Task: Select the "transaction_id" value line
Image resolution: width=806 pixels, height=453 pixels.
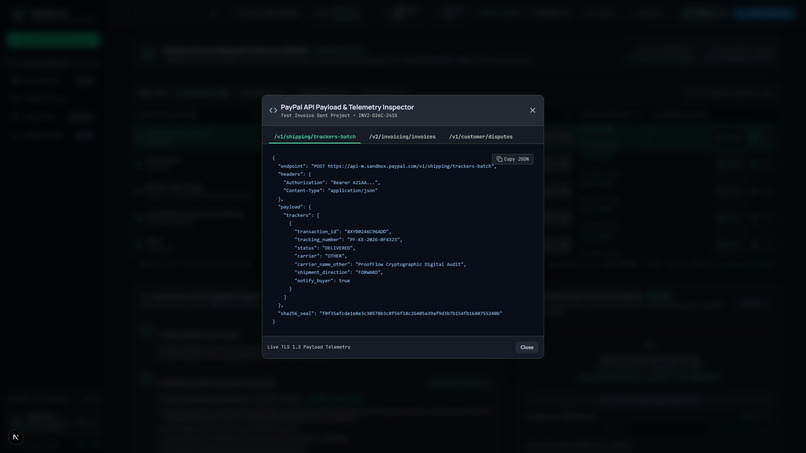Action: coord(343,232)
